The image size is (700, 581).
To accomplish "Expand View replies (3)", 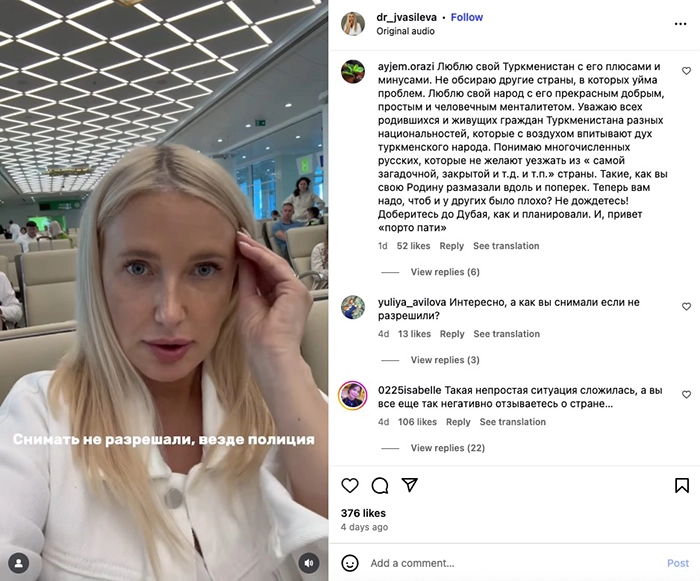I will [445, 360].
